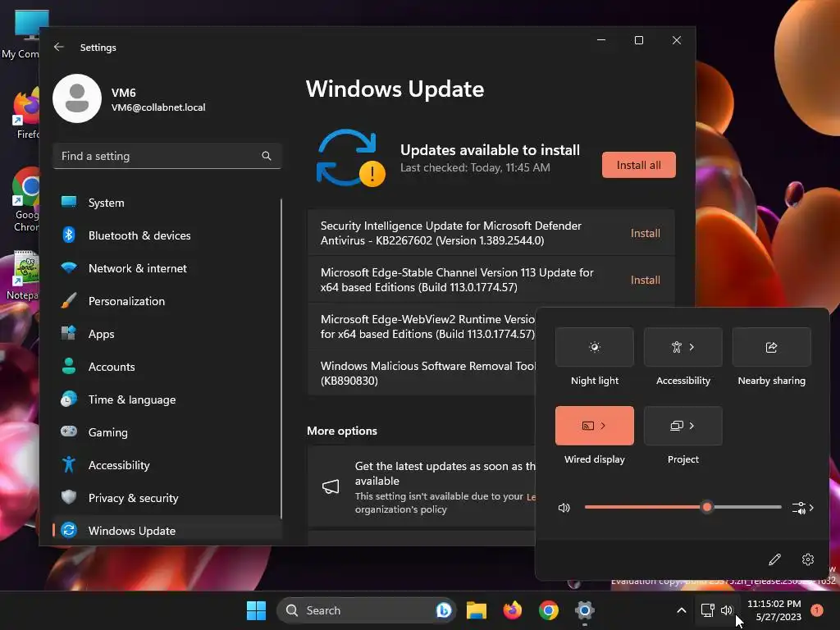Click into the Find a setting field
840x630 pixels.
tap(167, 156)
